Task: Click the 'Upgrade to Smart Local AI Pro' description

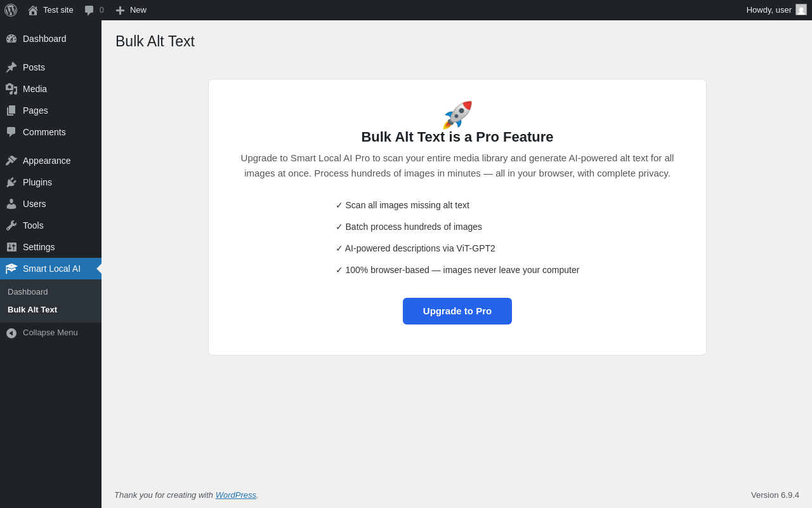Action: [x=457, y=166]
